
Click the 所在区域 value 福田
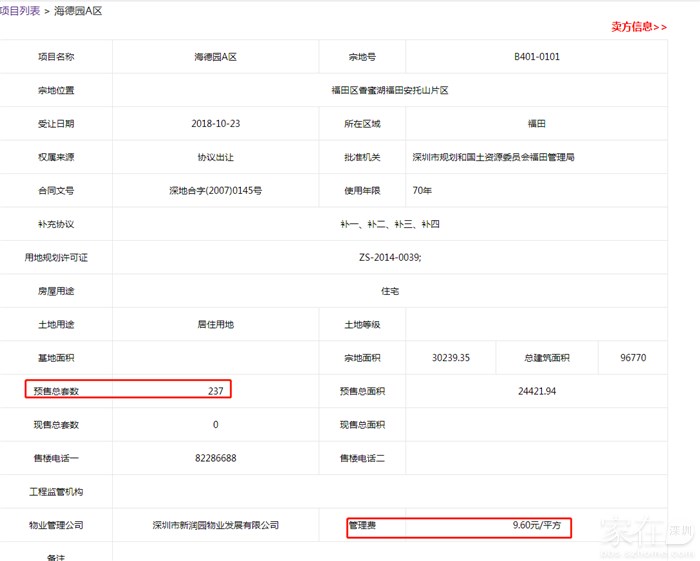click(536, 124)
